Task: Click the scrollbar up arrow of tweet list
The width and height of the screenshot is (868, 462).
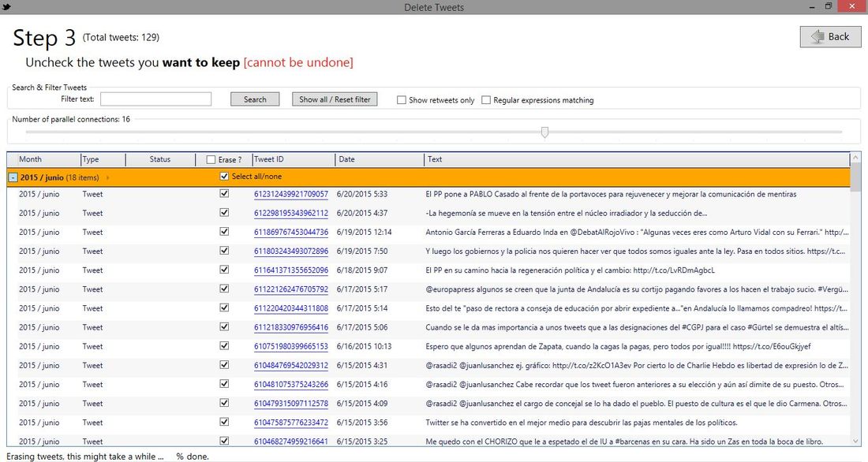Action: (x=856, y=158)
